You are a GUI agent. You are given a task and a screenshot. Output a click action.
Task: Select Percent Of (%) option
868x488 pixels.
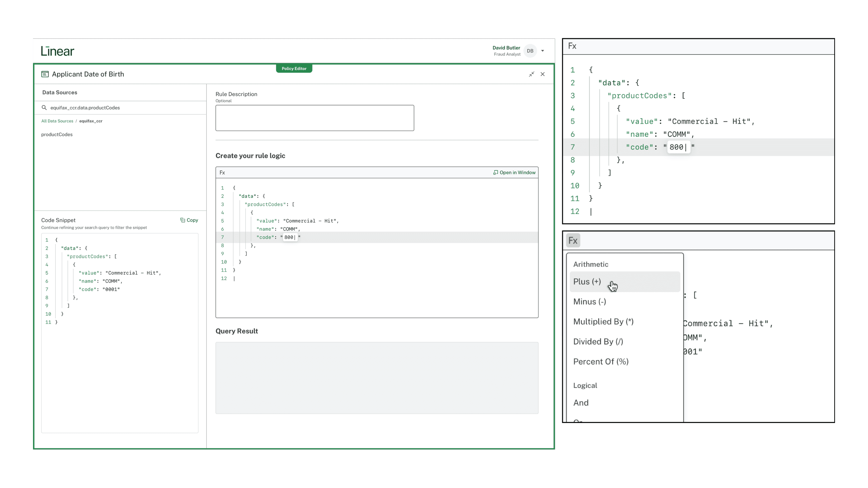point(601,361)
